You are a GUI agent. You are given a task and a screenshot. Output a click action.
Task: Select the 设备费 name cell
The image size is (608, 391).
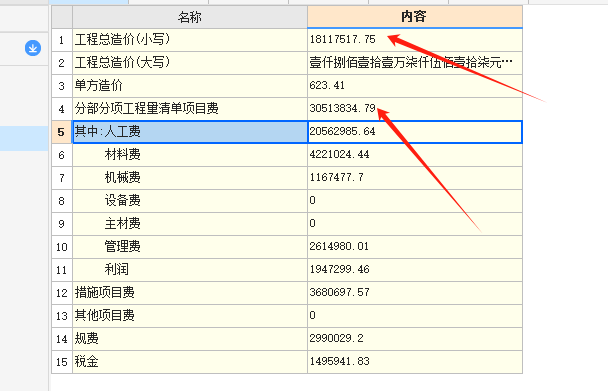pos(190,201)
